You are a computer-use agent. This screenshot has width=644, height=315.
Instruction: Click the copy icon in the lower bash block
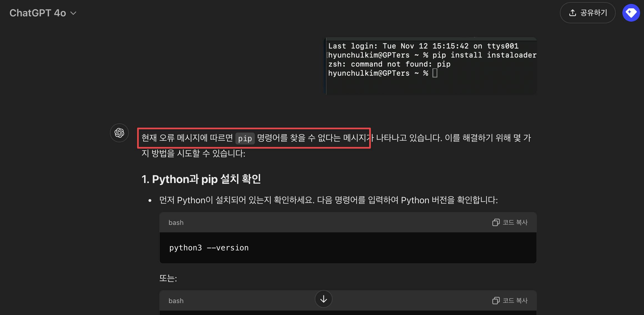pyautogui.click(x=496, y=301)
